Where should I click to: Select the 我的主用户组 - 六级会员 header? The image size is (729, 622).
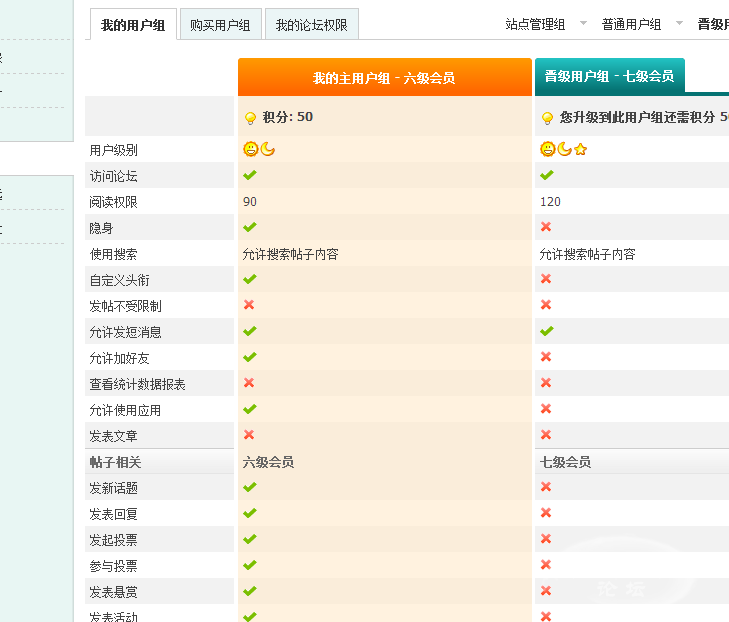384,77
